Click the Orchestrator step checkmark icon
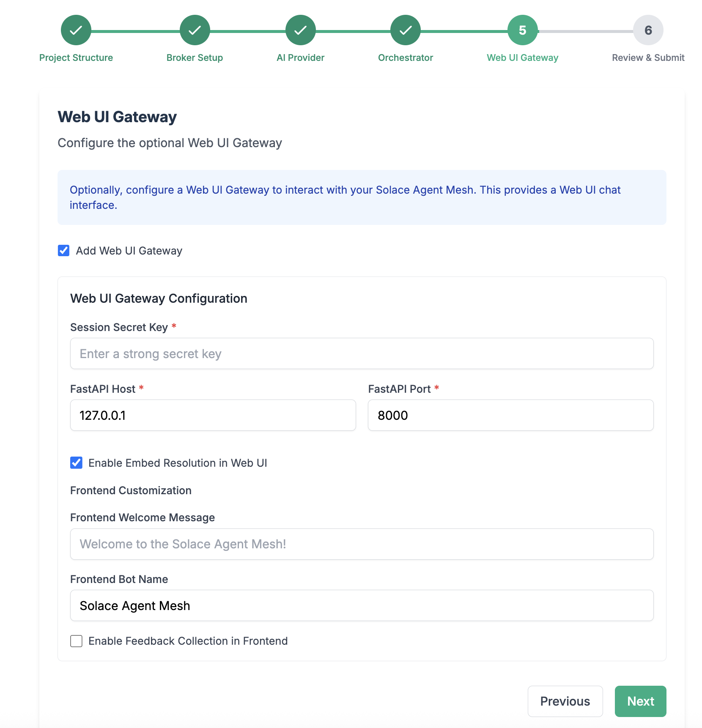 pos(405,30)
